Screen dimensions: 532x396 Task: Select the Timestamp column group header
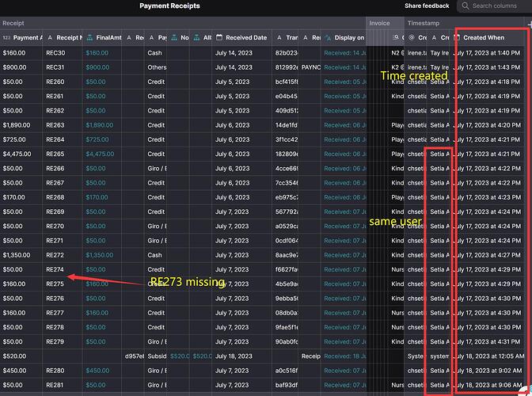[424, 23]
